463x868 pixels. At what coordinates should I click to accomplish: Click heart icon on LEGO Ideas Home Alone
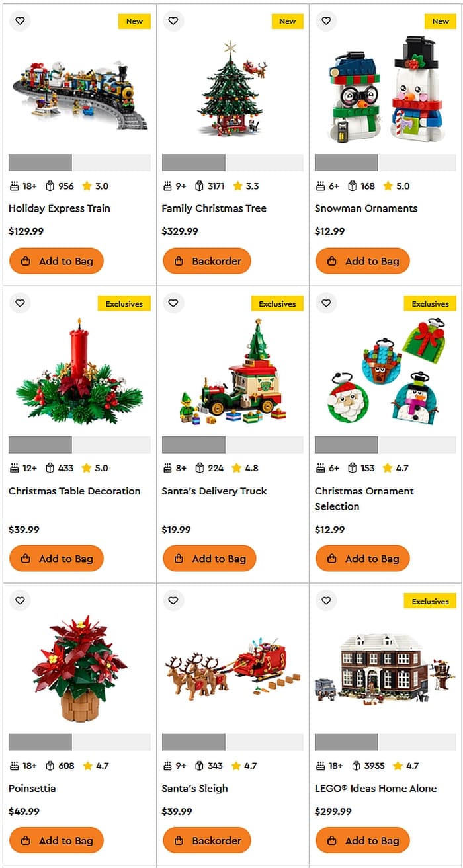coord(326,600)
